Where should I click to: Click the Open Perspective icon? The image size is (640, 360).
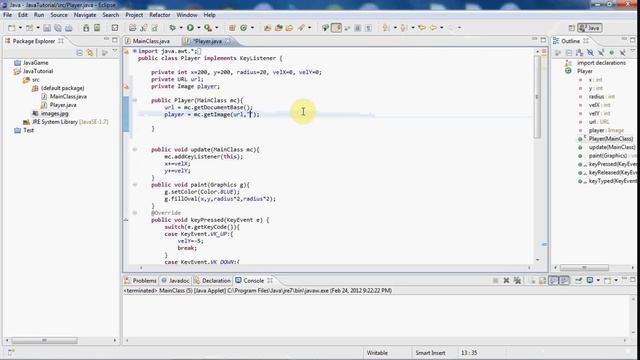(572, 28)
